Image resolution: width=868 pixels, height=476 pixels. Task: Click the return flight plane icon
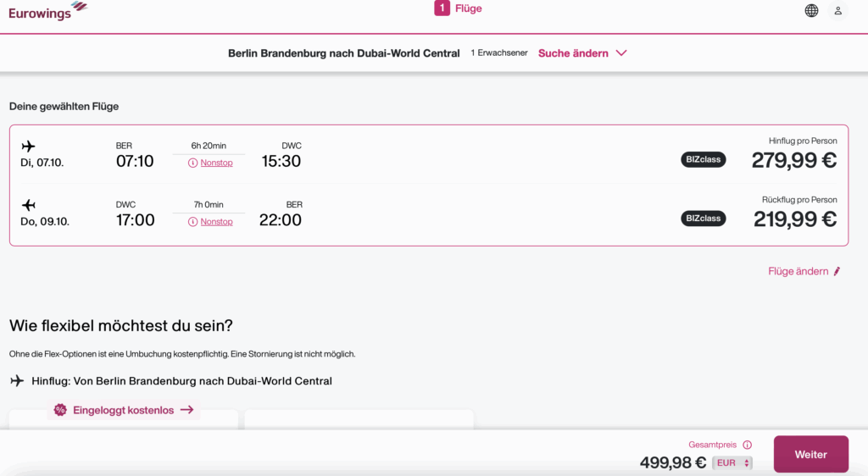point(29,205)
